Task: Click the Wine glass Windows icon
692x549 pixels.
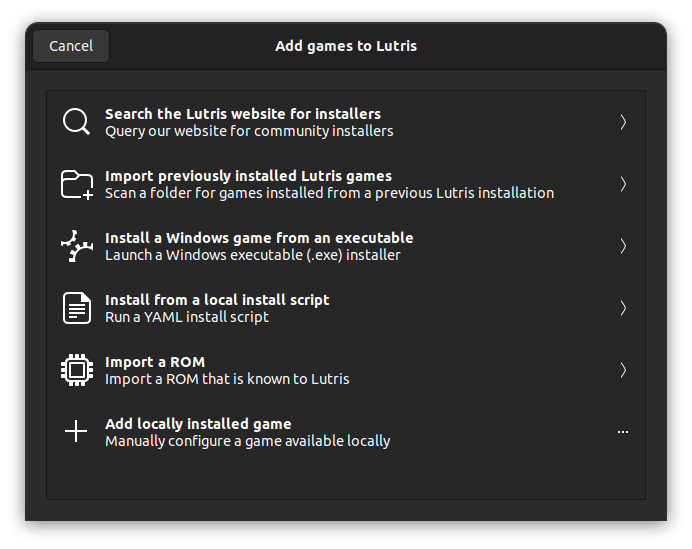Action: click(x=77, y=246)
